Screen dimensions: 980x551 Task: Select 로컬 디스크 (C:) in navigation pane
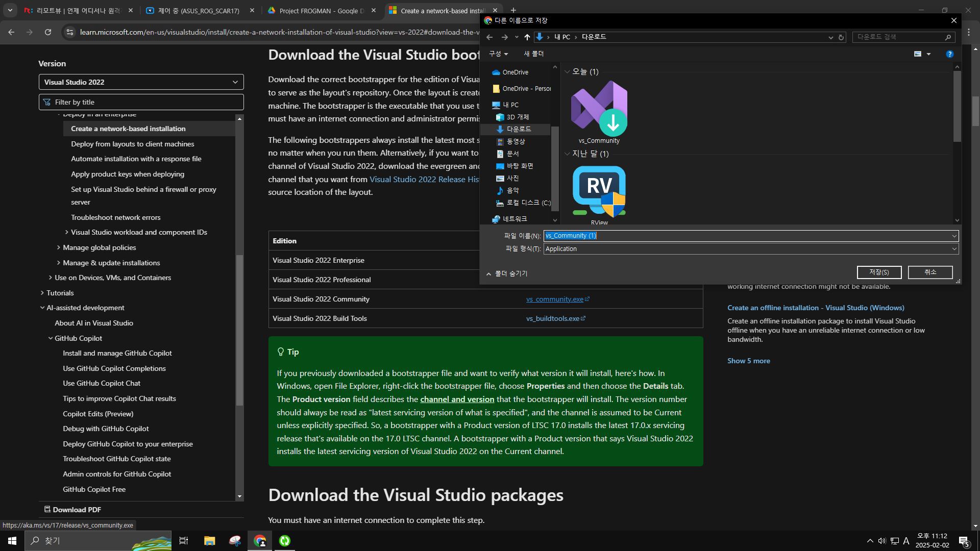(523, 203)
